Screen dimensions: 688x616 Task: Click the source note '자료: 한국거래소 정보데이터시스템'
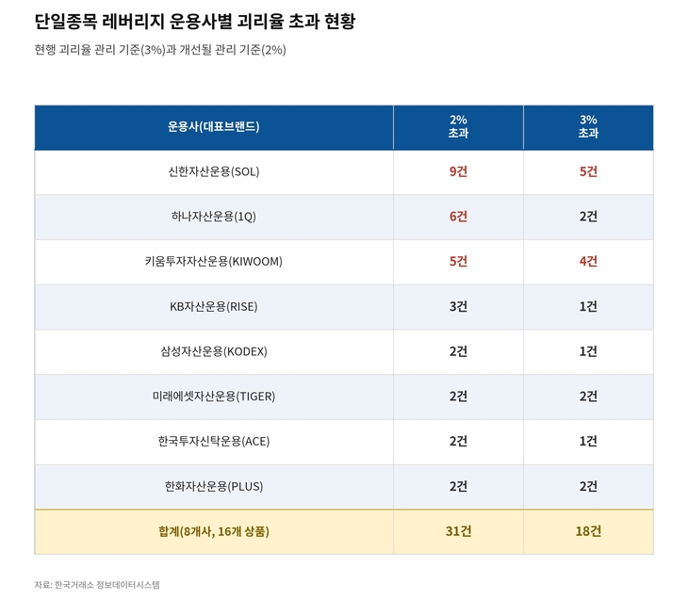coord(97,585)
